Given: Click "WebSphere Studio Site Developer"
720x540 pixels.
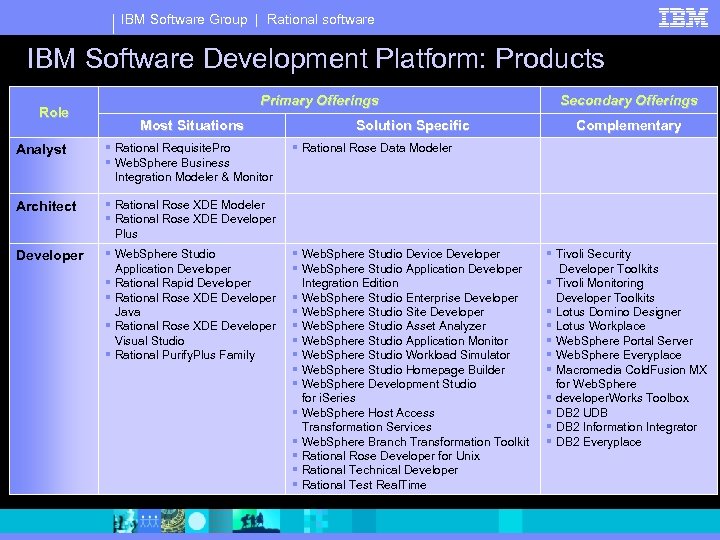Looking at the screenshot, I should [x=393, y=312].
